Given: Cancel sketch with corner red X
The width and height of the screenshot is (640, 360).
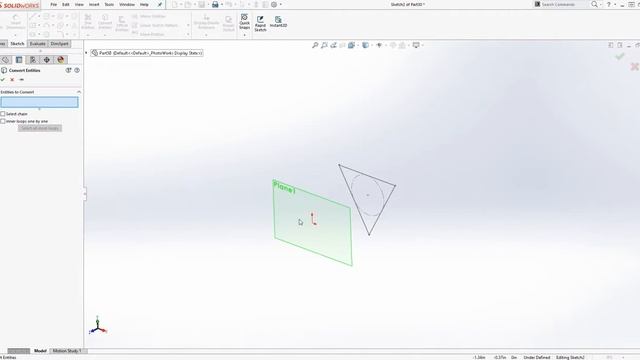Looking at the screenshot, I should click(x=635, y=67).
